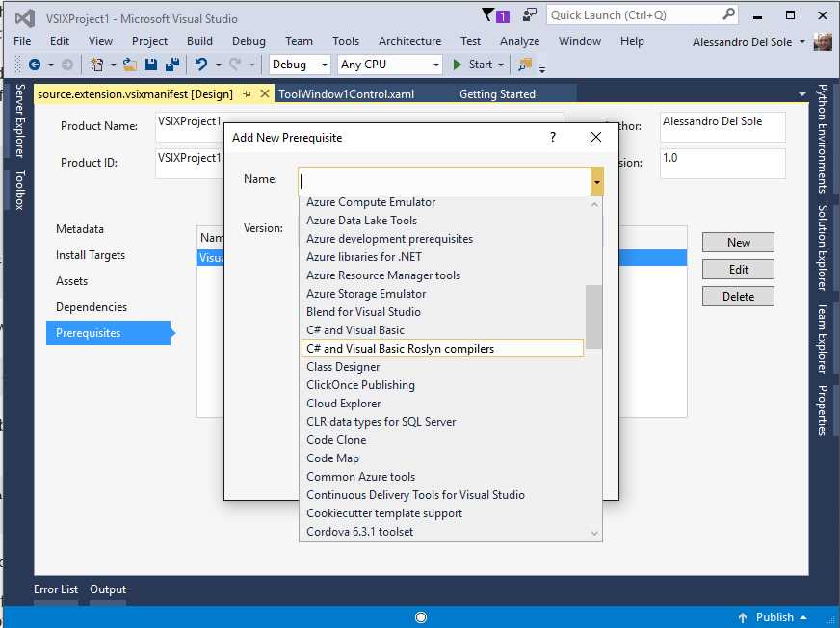Open the Output panel tab
Screen dimensions: 840x628
(108, 589)
